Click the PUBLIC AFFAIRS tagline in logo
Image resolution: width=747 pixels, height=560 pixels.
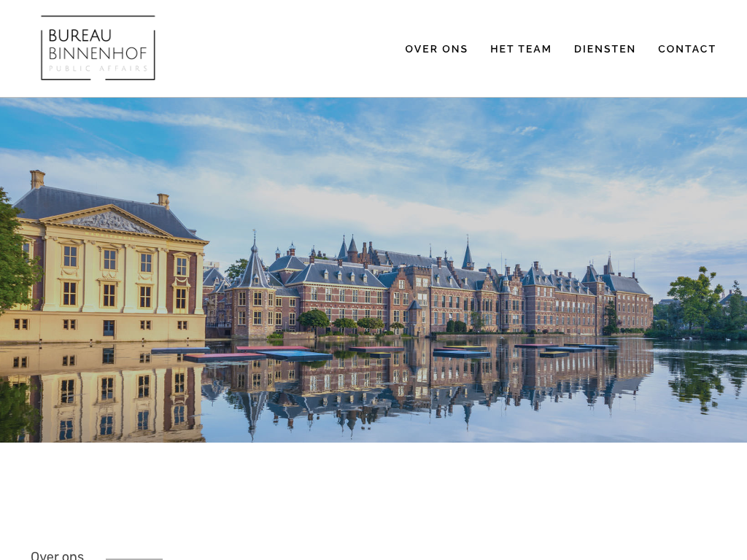(98, 69)
